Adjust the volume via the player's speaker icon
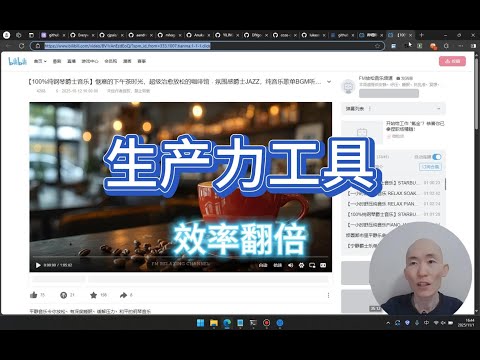The image size is (480, 360). 290,265
